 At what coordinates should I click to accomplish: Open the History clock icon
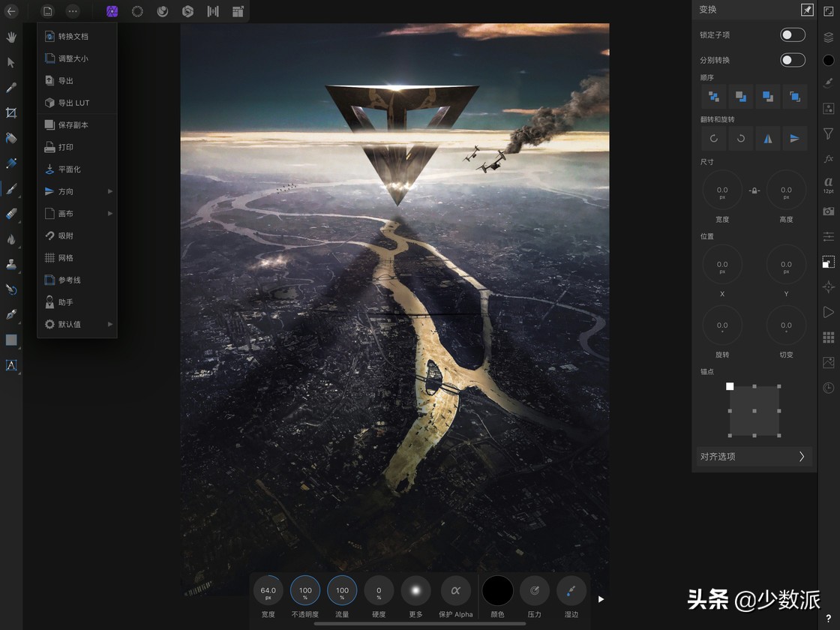(x=828, y=388)
